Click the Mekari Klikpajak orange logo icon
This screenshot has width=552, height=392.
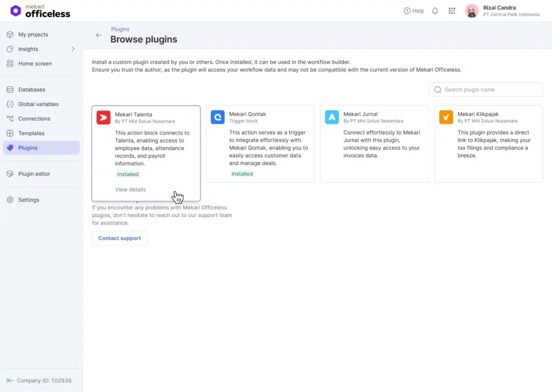pos(446,117)
